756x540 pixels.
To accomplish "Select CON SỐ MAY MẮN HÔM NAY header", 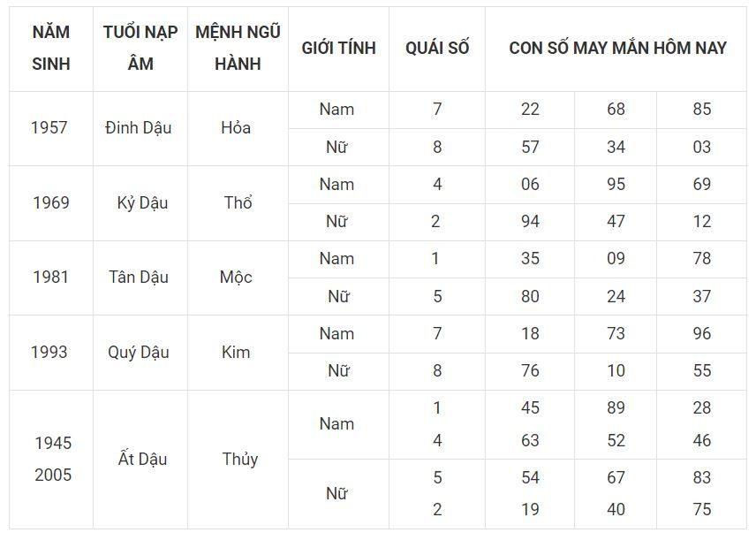I will point(617,49).
